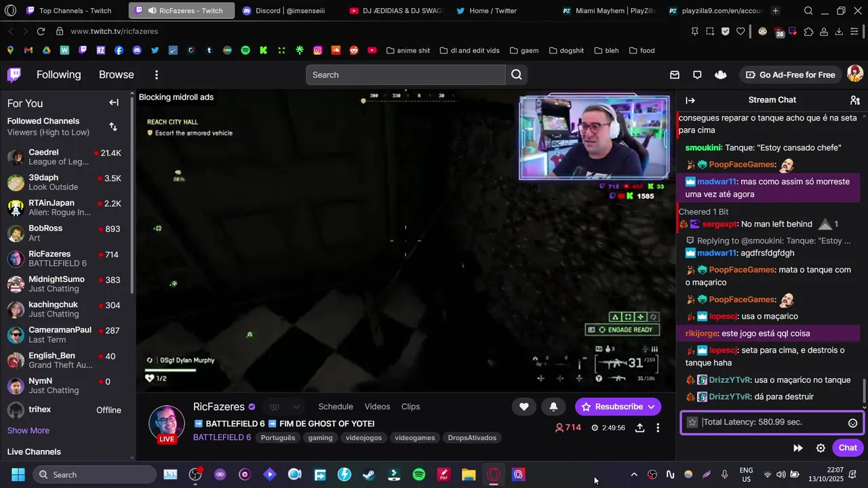Viewport: 868px width, 488px height.
Task: Expand dropdown beside RicFazeres name
Action: [x=296, y=407]
